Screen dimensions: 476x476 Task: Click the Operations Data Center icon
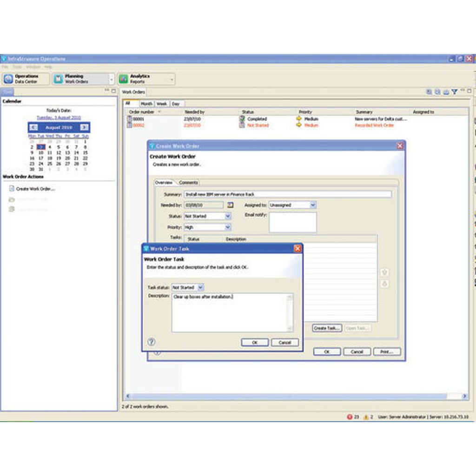[8, 79]
